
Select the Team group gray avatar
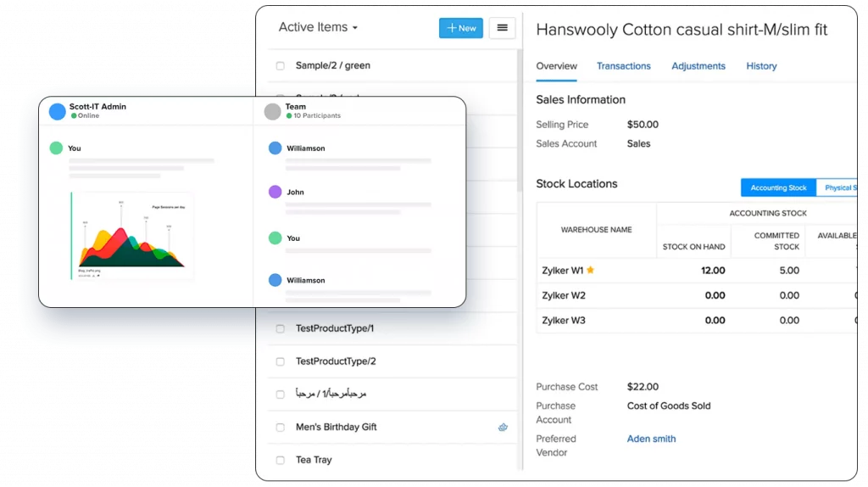pyautogui.click(x=272, y=111)
